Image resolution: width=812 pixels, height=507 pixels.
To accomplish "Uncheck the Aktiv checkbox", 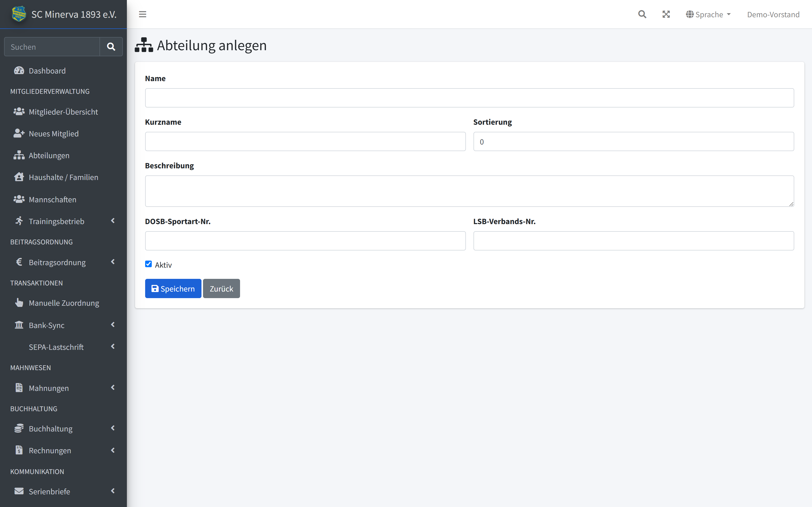I will [x=148, y=264].
